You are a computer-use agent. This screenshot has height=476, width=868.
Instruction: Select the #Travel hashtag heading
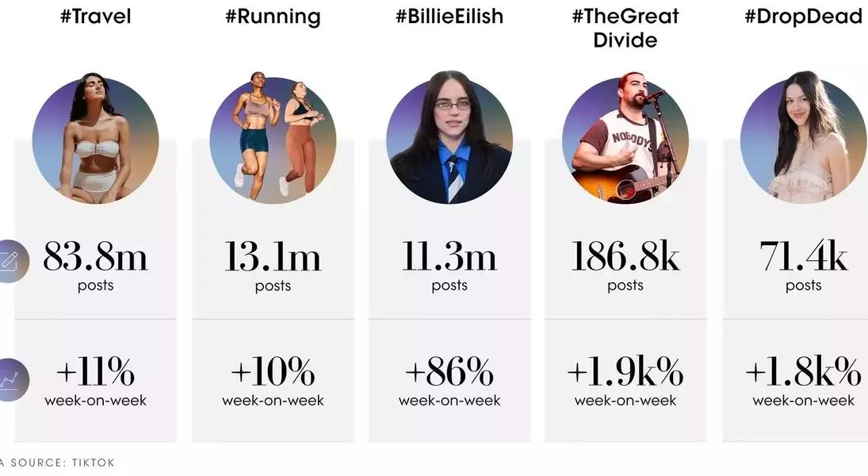tap(96, 17)
